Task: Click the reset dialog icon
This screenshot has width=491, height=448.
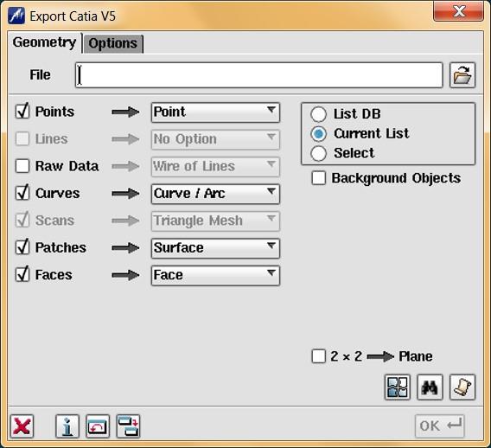Action: pyautogui.click(x=98, y=426)
